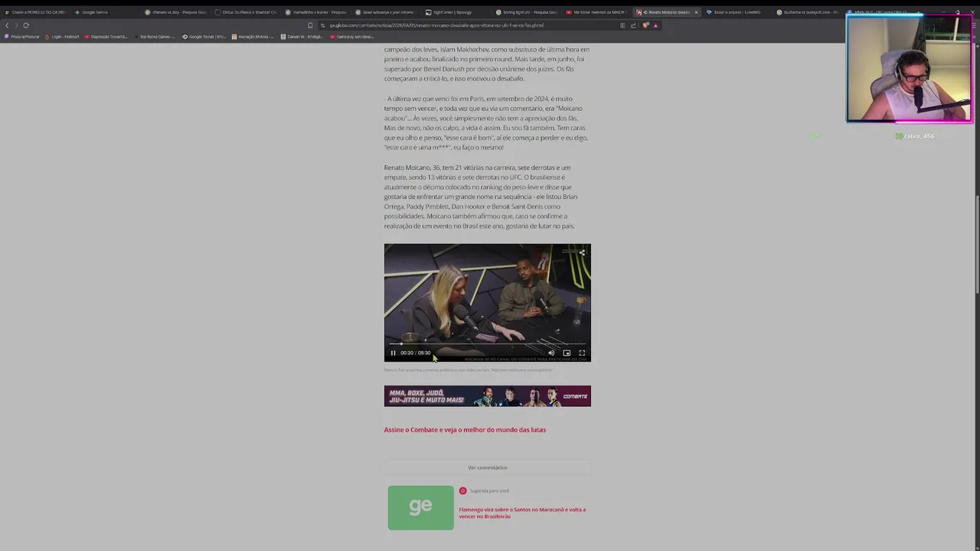Click the share icon in the address bar
This screenshot has height=551, width=980.
(633, 25)
